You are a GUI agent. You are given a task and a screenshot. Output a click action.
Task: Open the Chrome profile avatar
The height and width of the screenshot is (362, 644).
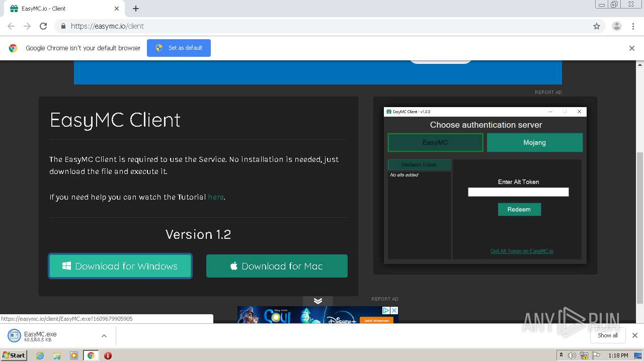[x=617, y=26]
